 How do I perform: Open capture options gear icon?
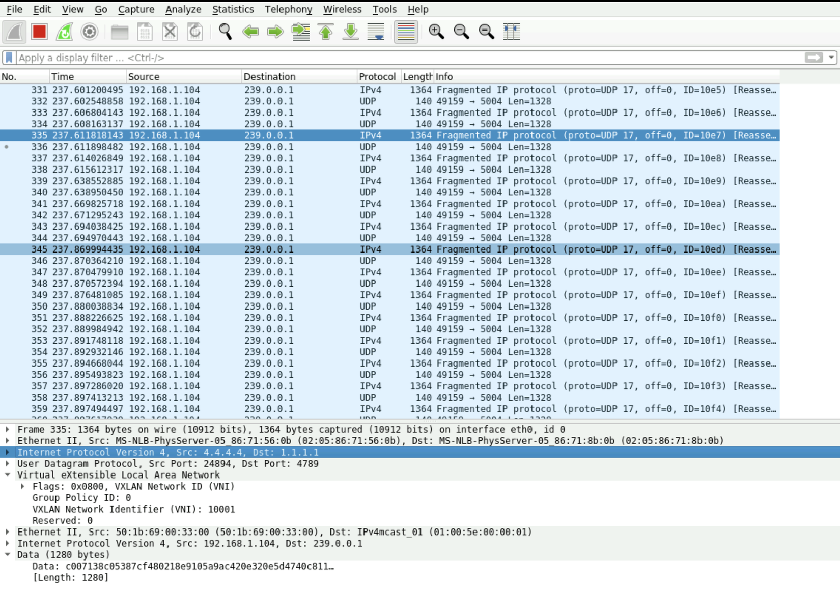[89, 32]
